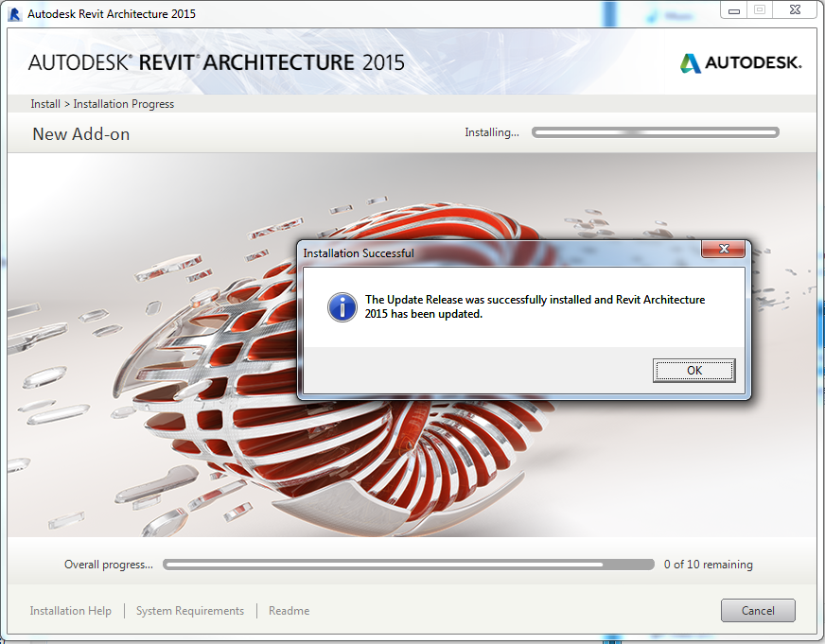825x644 pixels.
Task: View the System Requirements page
Action: click(189, 611)
